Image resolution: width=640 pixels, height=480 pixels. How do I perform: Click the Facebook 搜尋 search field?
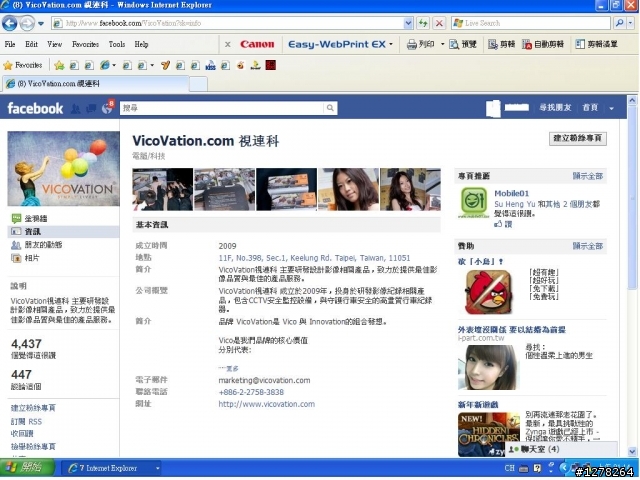click(222, 108)
